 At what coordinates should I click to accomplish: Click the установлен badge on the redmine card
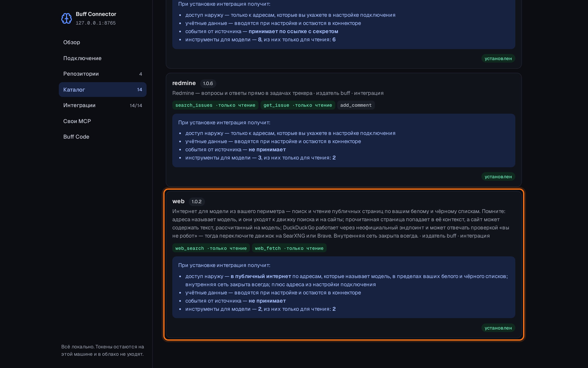point(498,177)
